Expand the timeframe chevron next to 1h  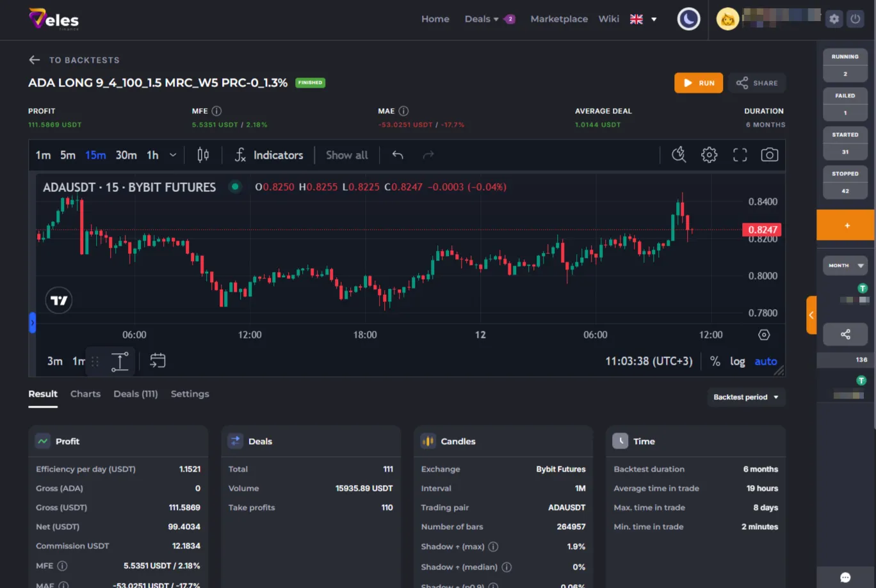[172, 154]
